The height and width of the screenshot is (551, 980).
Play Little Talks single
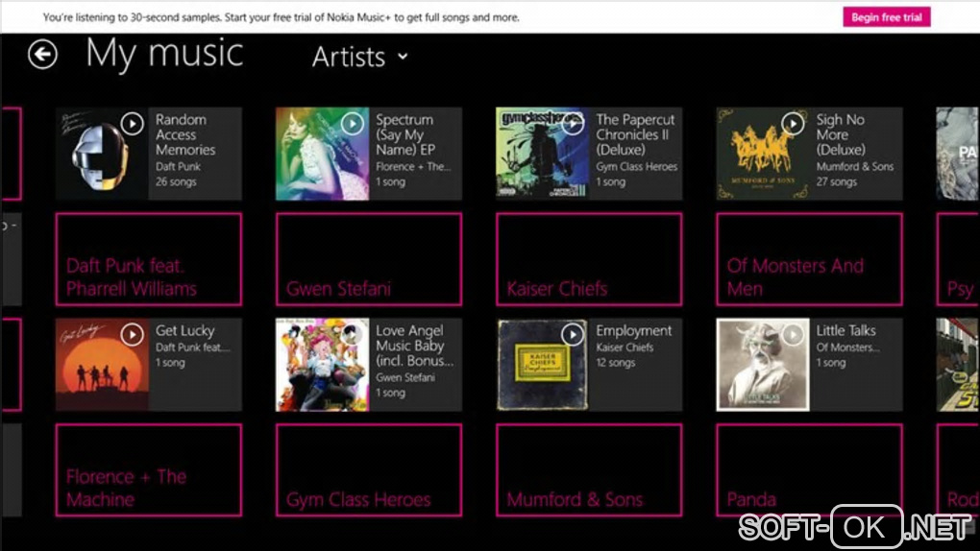pyautogui.click(x=793, y=335)
